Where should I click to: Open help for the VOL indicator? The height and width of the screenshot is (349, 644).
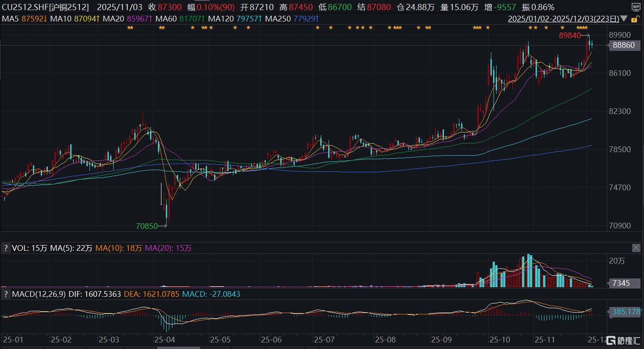[6, 248]
